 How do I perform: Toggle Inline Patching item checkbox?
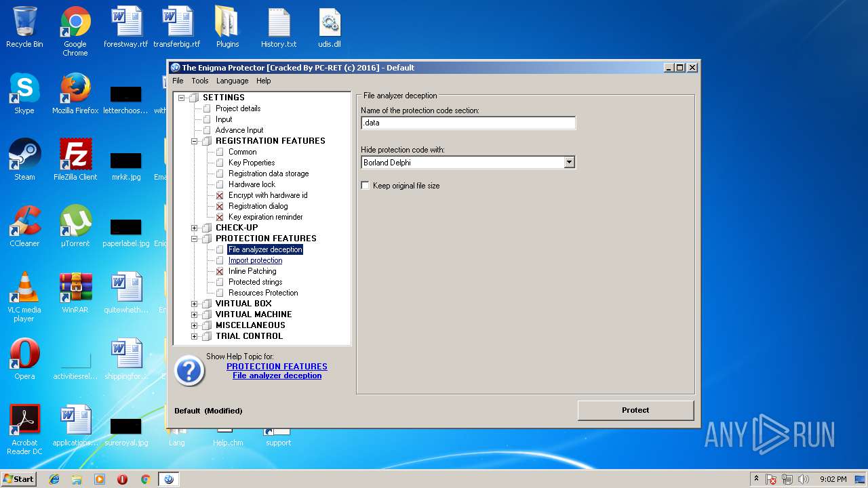tap(219, 271)
